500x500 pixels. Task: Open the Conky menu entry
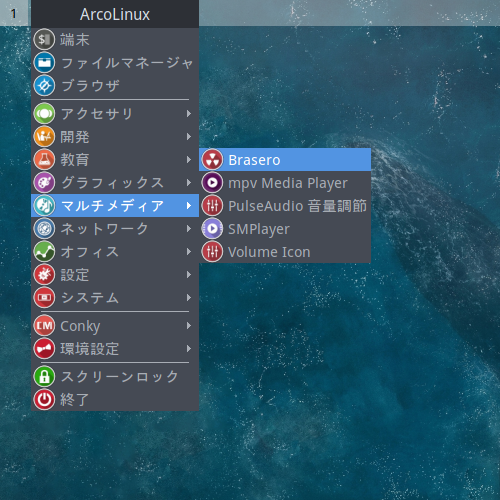click(115, 325)
